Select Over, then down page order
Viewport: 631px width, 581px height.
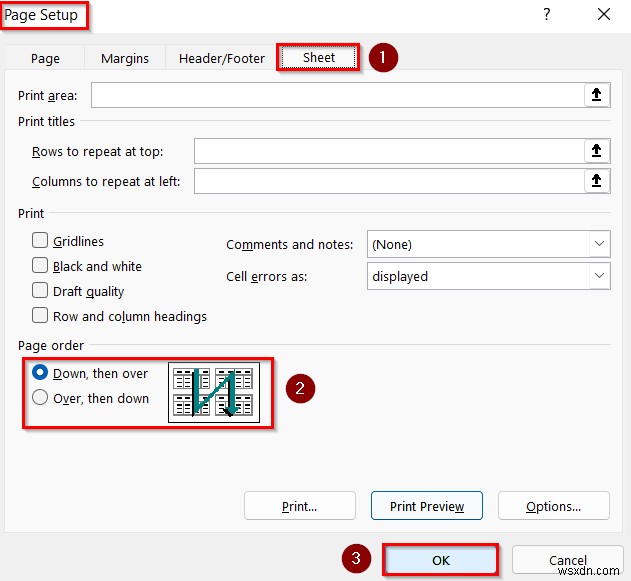click(x=41, y=398)
